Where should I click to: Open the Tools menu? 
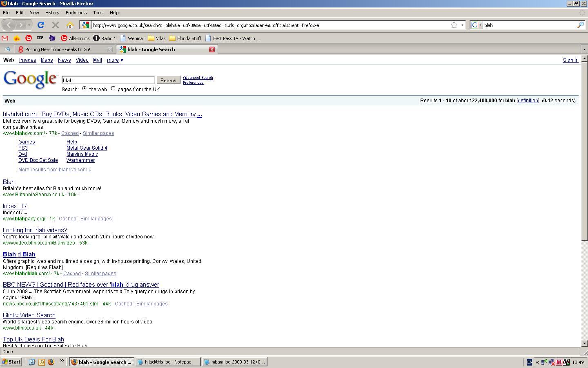(98, 13)
